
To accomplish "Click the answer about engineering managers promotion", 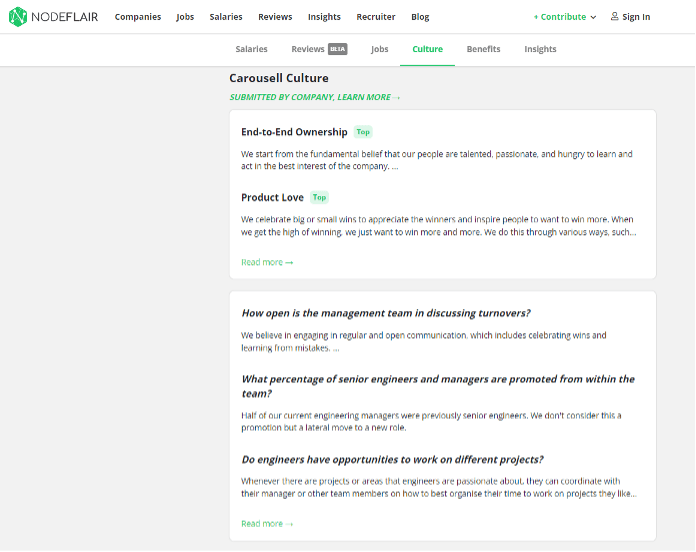I will tap(431, 422).
